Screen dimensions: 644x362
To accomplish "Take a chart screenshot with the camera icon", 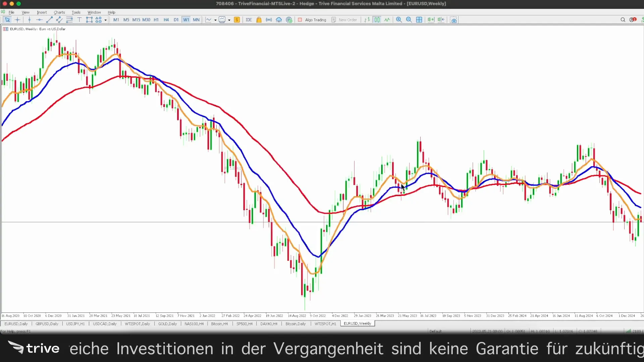I will tap(453, 20).
